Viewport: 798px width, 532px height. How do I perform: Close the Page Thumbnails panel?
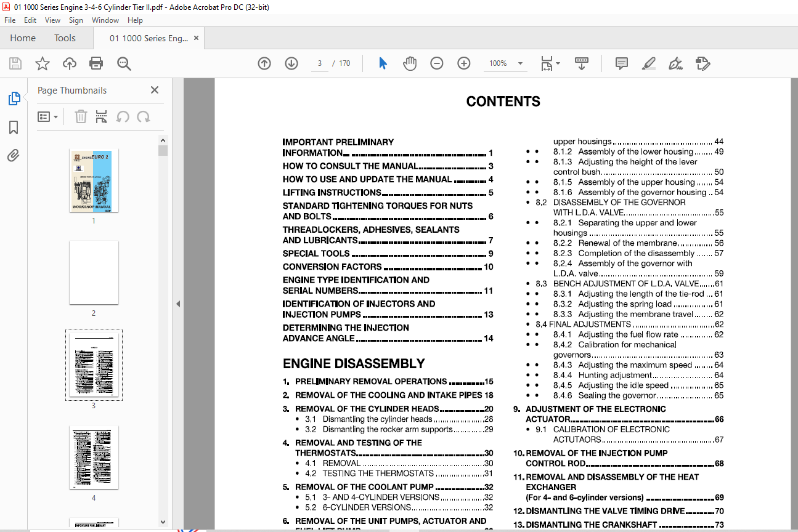point(155,90)
